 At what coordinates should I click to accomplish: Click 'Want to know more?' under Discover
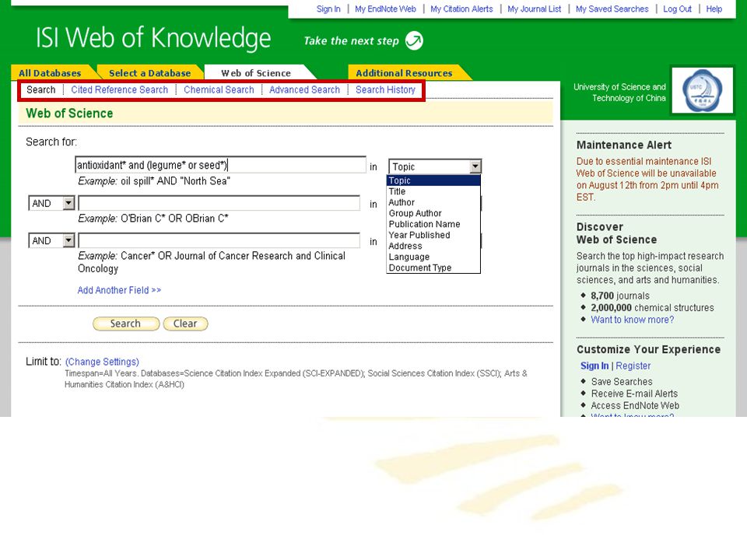click(x=633, y=320)
